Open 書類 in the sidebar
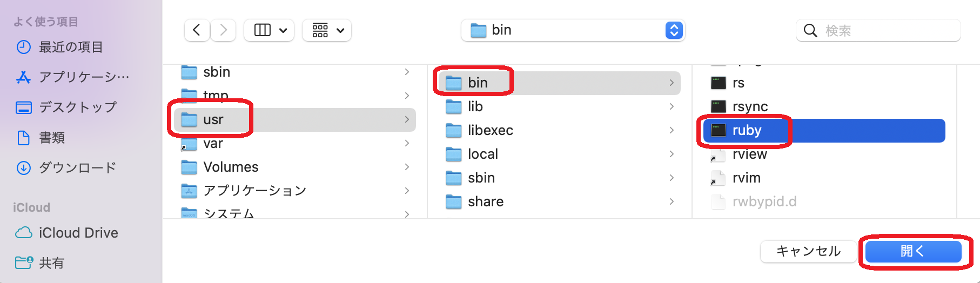Image resolution: width=980 pixels, height=283 pixels. (x=52, y=138)
